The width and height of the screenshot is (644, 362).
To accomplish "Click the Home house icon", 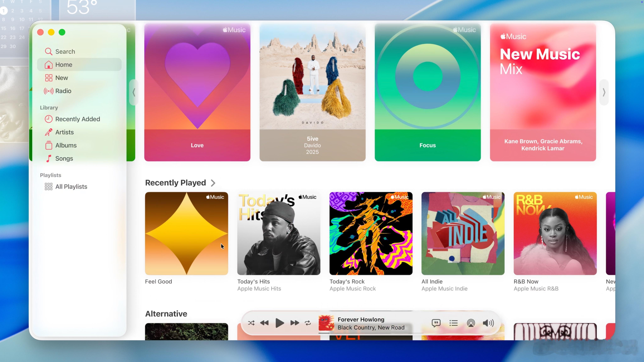I will [x=48, y=65].
